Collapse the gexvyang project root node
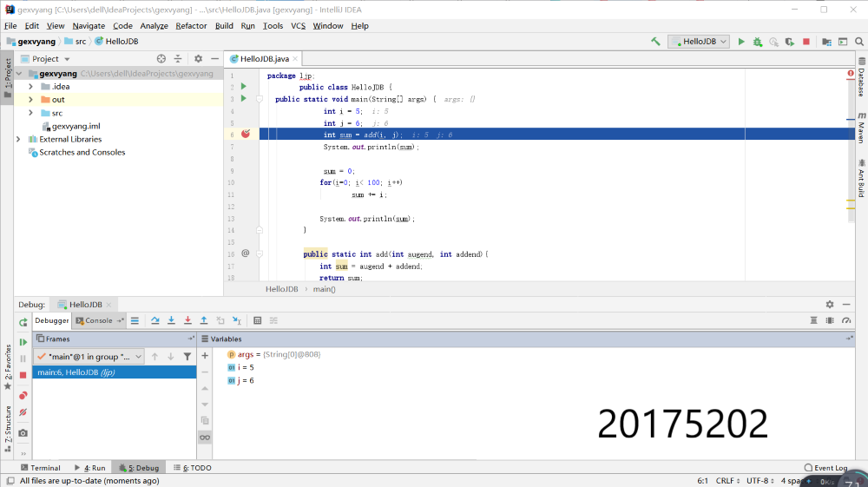 coord(19,73)
